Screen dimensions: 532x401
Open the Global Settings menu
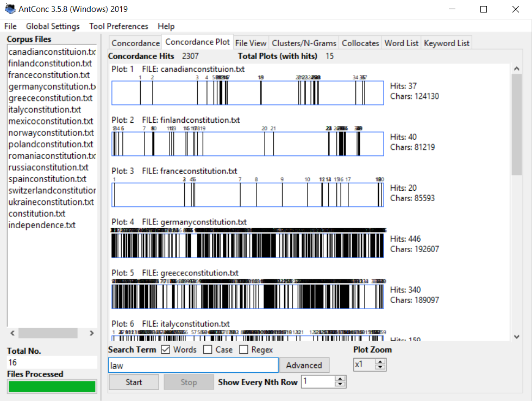(x=52, y=26)
